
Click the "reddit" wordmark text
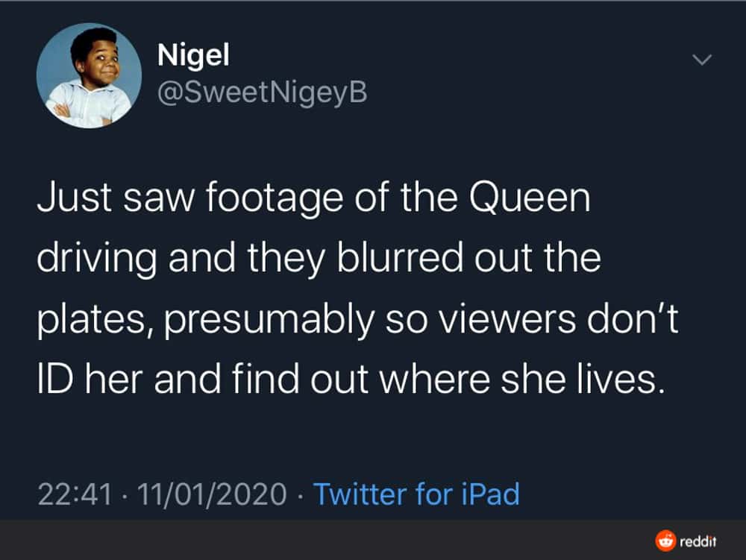pos(699,540)
